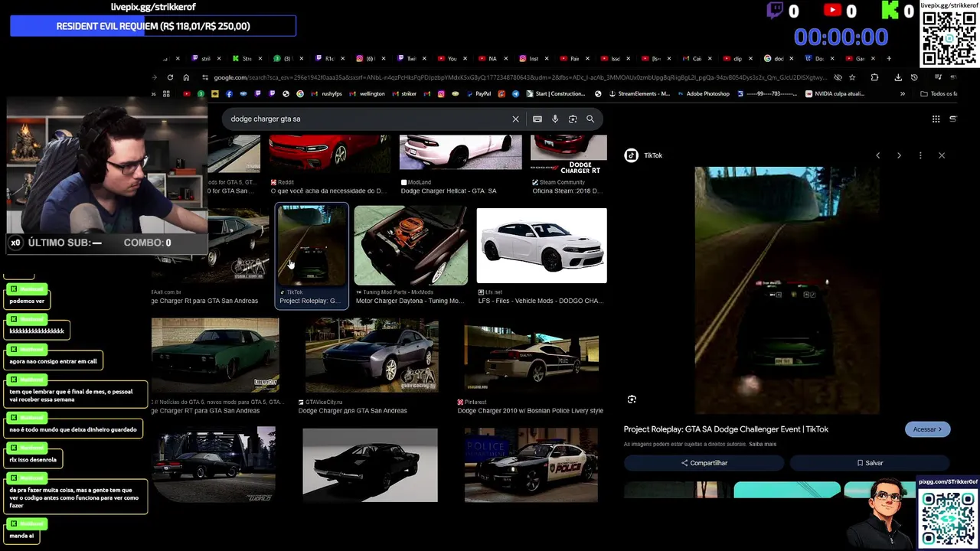
Task: Open the on-screen keyboard input tool
Action: 537,119
